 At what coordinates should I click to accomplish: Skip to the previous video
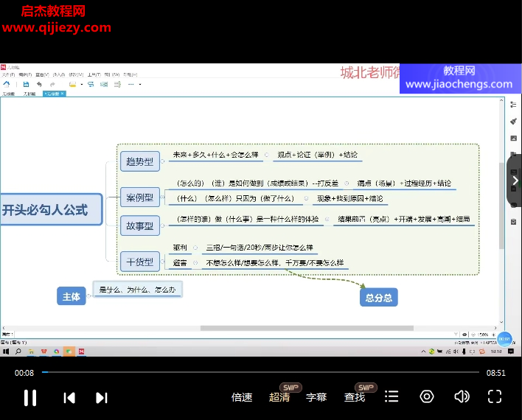69,398
